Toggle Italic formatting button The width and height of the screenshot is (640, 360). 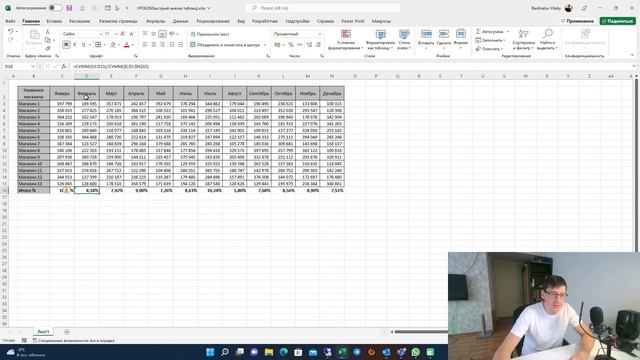pyautogui.click(x=75, y=44)
